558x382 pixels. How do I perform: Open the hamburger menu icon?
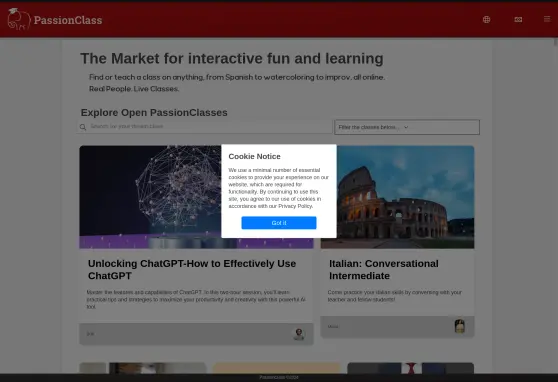coord(547,19)
